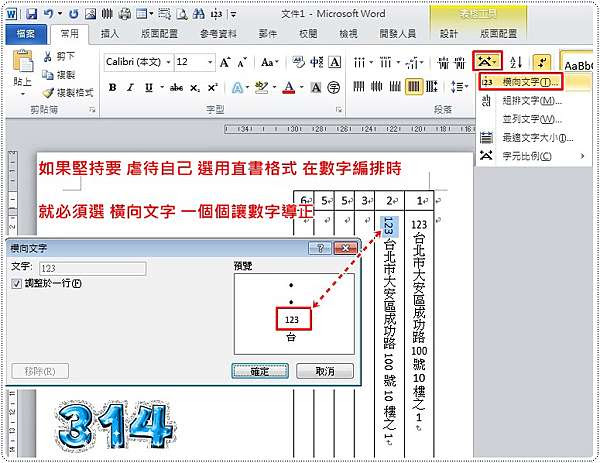This screenshot has width=600, height=463.
Task: Toggle Show/Hide paragraph marks button
Action: 542,62
